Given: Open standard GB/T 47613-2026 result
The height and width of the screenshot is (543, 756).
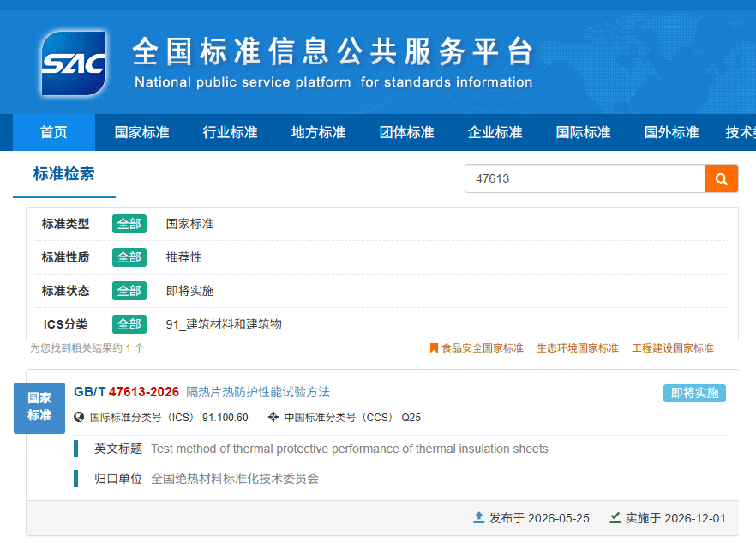Looking at the screenshot, I should 126,392.
